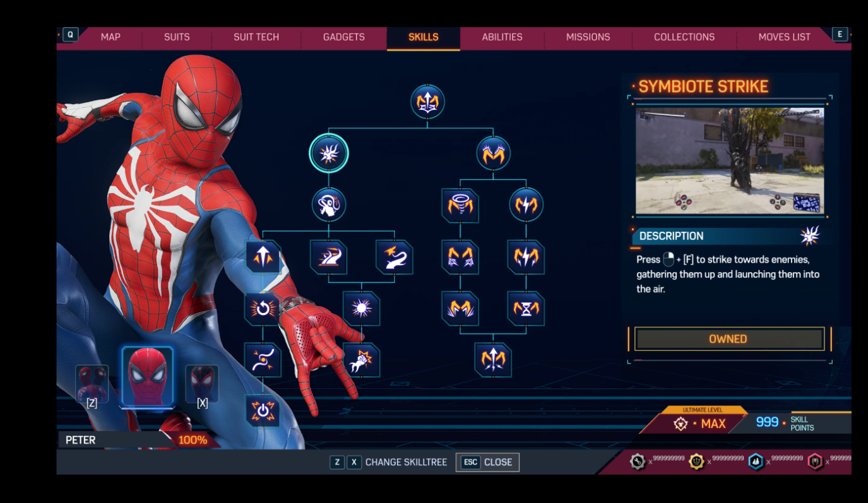868x503 pixels.
Task: Select the circular refresh arrow skill
Action: click(x=263, y=309)
